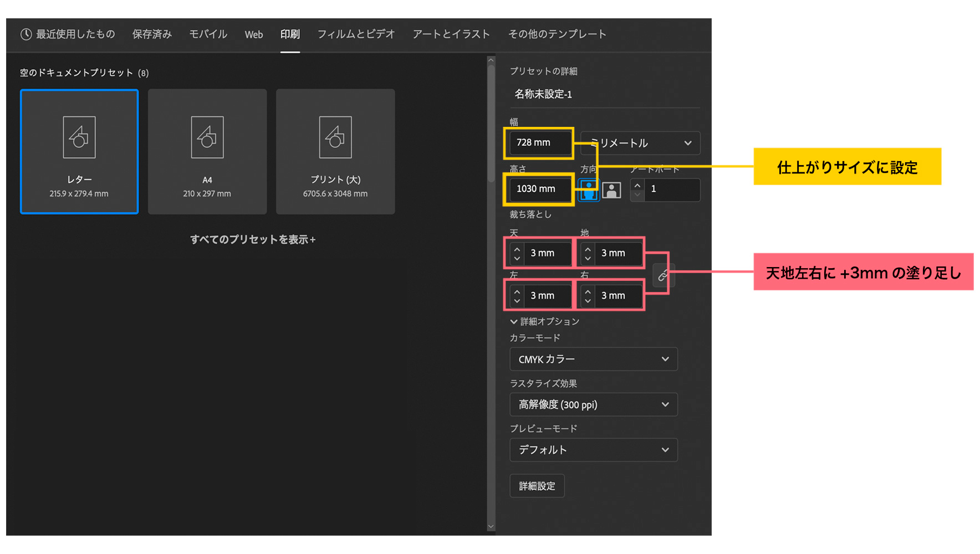Open the アートとイラスト tab
This screenshot has height=554, width=980.
(x=451, y=34)
